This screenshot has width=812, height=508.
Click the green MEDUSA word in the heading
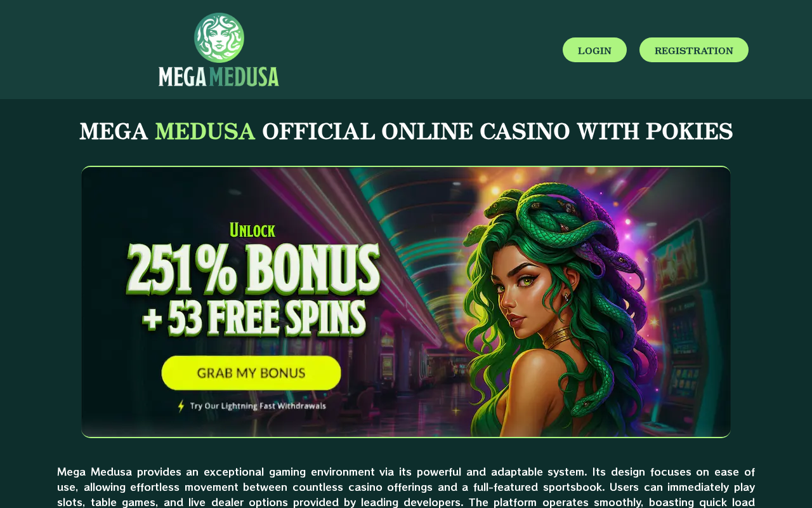(205, 131)
